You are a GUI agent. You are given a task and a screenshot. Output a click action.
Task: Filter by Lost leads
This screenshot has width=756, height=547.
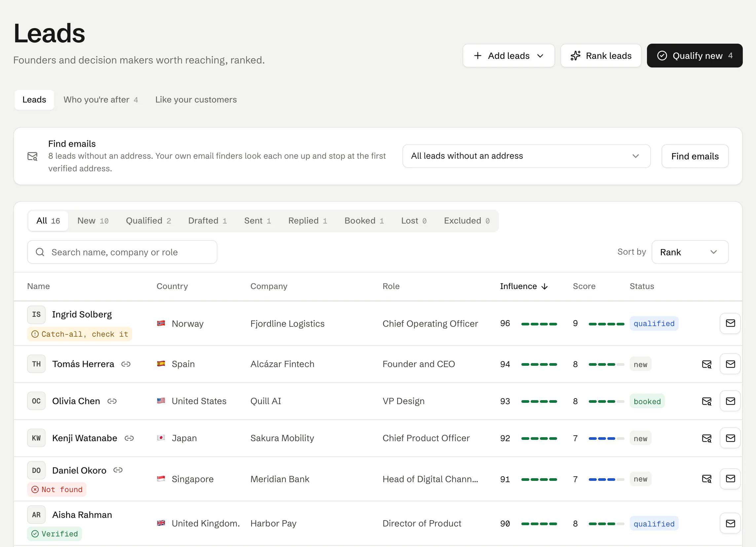414,221
